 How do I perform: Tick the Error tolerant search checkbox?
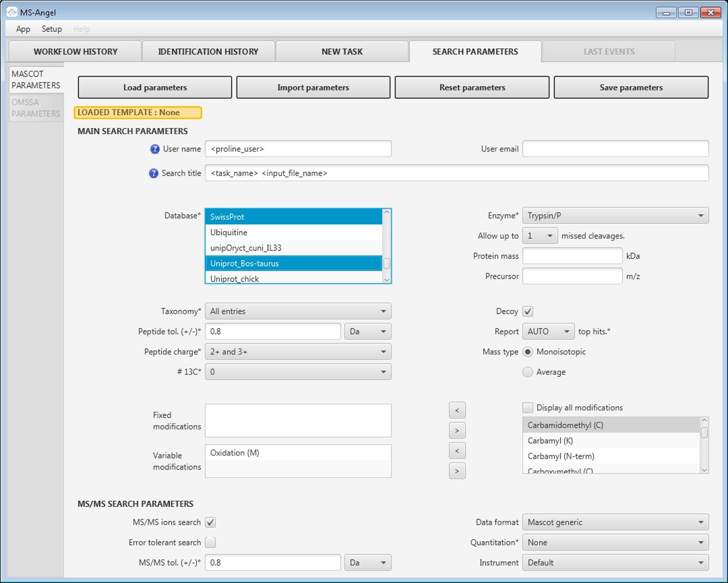point(211,543)
